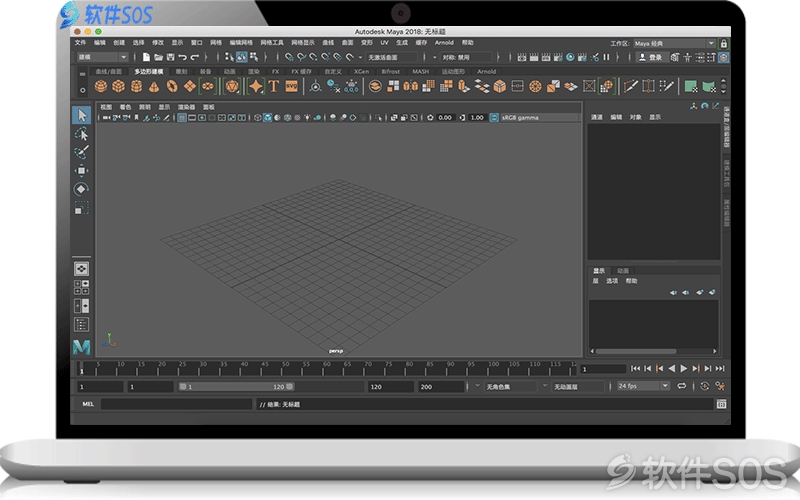Toggle viewport grid display button
The width and height of the screenshot is (800, 500).
182,118
